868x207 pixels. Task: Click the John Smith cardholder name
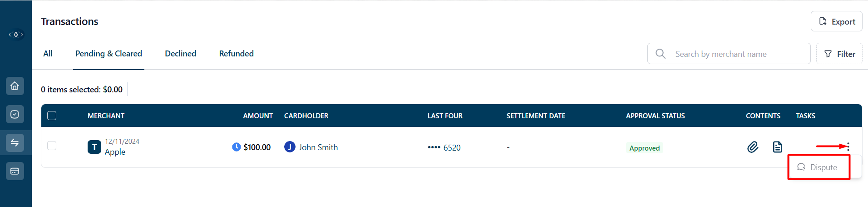318,147
